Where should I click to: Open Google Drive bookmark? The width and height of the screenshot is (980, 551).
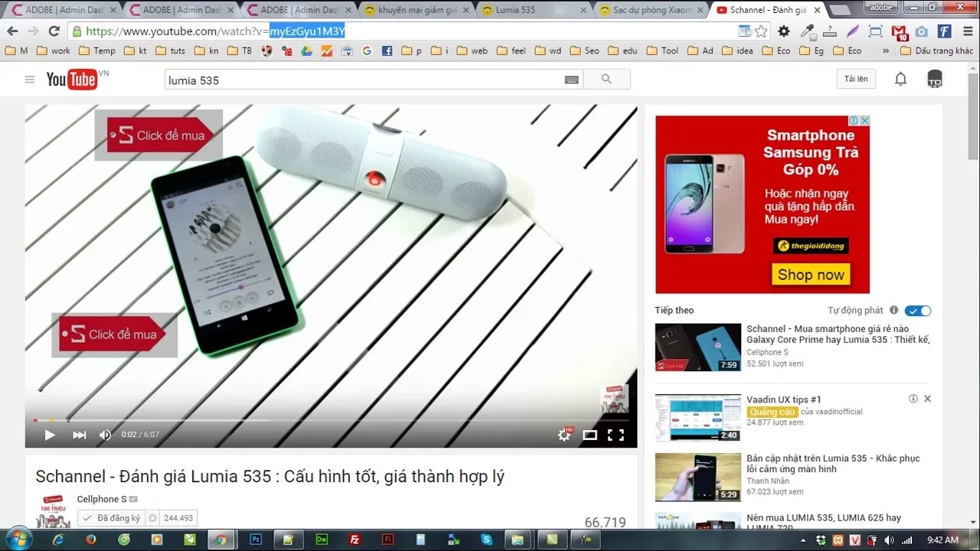click(x=306, y=51)
